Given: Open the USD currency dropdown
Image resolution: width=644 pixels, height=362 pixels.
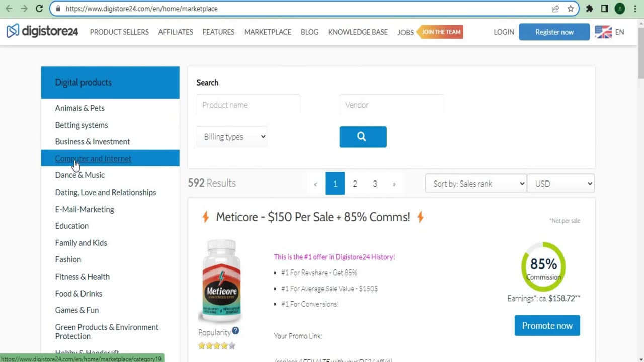Looking at the screenshot, I should tap(560, 184).
